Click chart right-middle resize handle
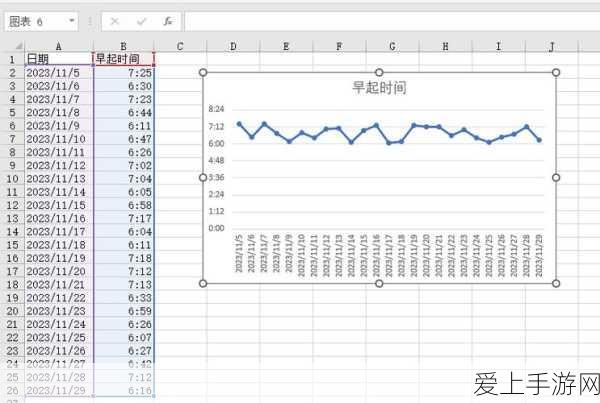 (556, 178)
